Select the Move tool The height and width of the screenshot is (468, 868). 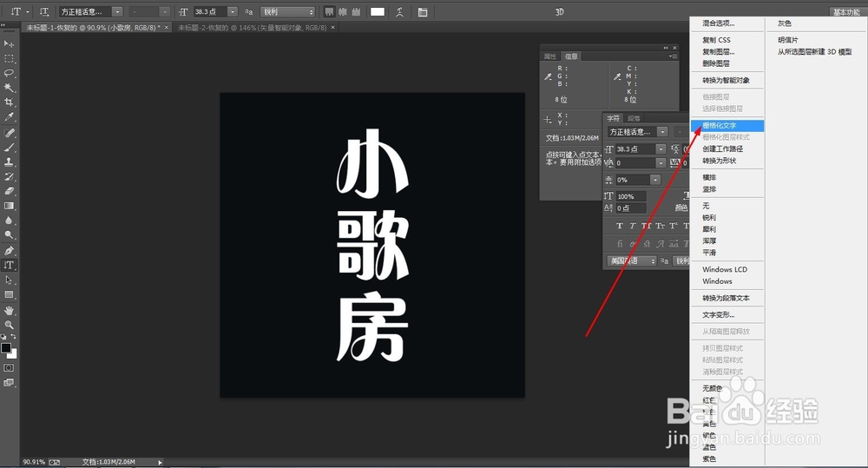point(9,43)
